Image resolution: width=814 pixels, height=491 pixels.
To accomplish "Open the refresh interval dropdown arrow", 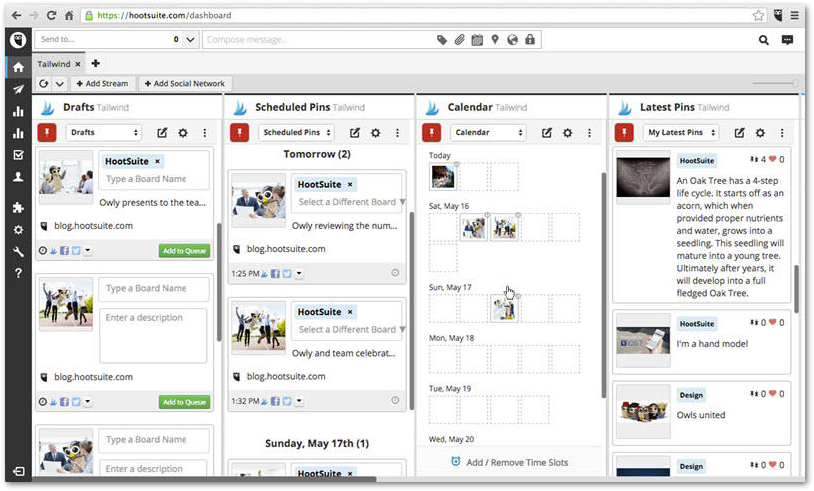I will pyautogui.click(x=60, y=84).
